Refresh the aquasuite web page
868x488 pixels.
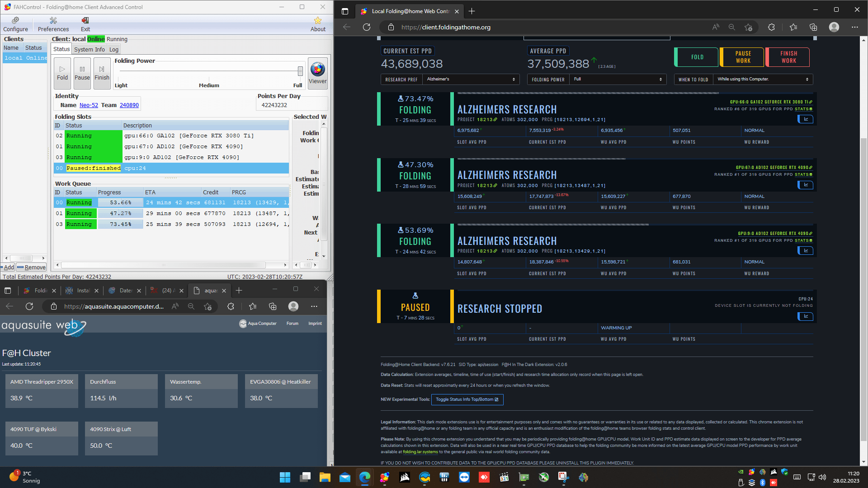click(29, 306)
